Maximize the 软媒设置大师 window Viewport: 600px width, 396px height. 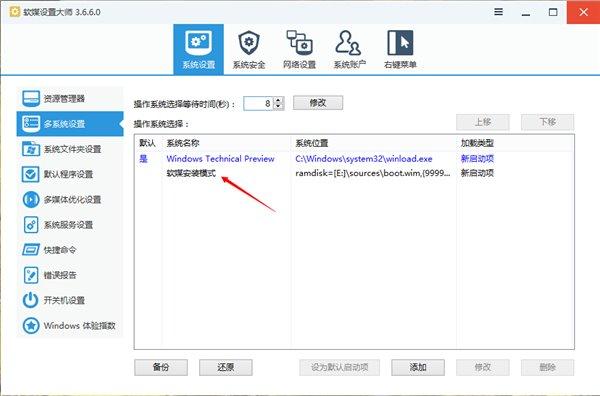553,12
